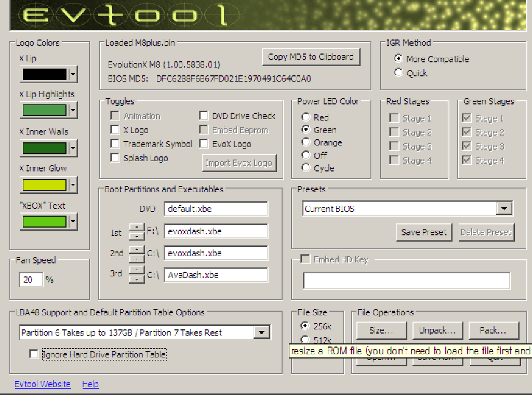Click the Red Stages Stage 1 checkbox

click(394, 118)
